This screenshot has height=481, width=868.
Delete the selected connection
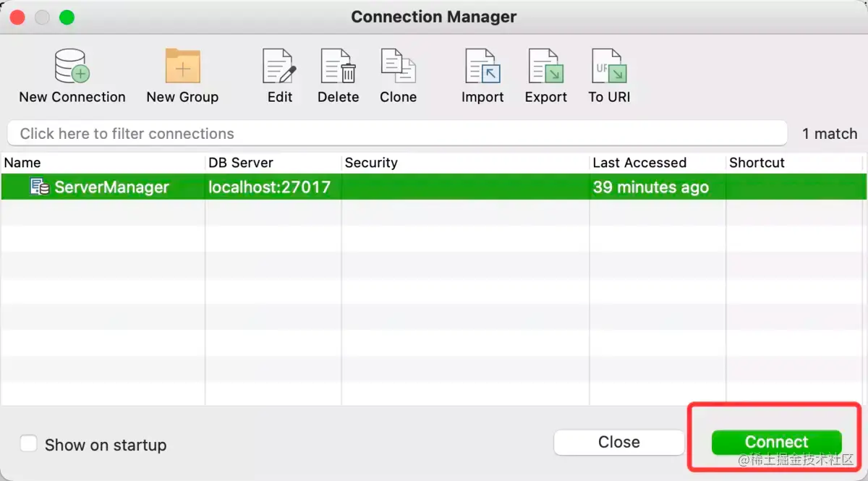pyautogui.click(x=339, y=67)
